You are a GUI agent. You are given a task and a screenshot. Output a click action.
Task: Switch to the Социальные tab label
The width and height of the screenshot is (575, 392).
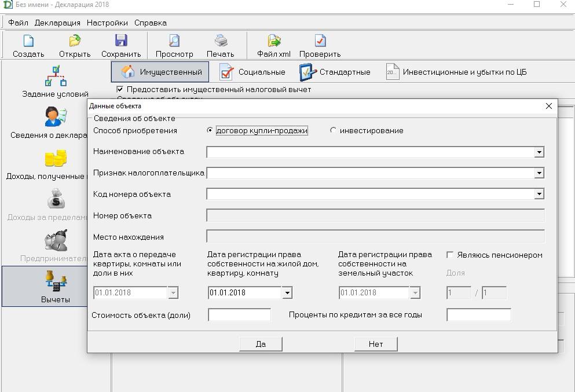(x=262, y=72)
